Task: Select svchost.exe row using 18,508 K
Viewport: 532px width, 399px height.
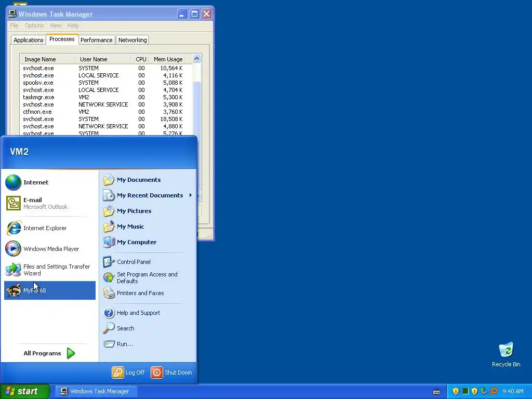Action: point(106,119)
